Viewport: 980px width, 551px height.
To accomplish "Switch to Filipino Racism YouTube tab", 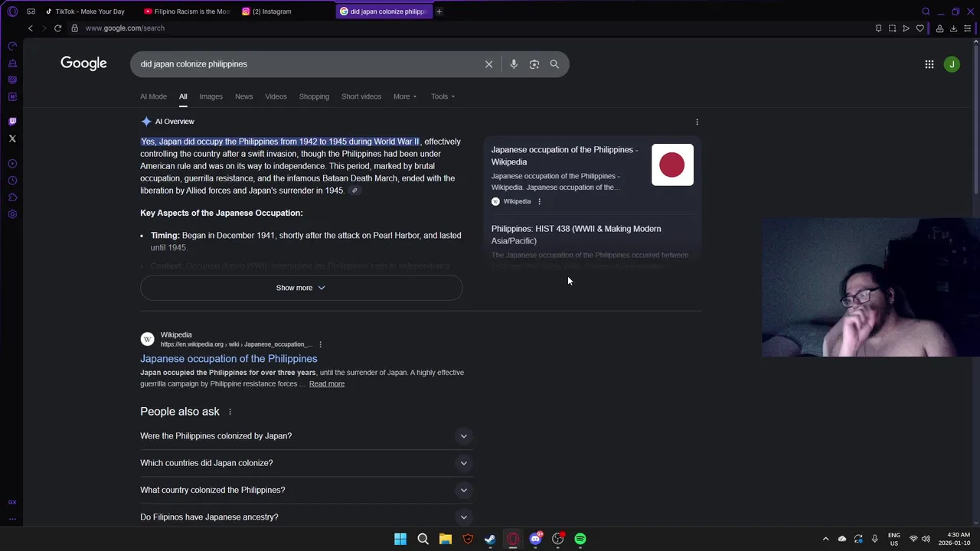I will tap(187, 11).
